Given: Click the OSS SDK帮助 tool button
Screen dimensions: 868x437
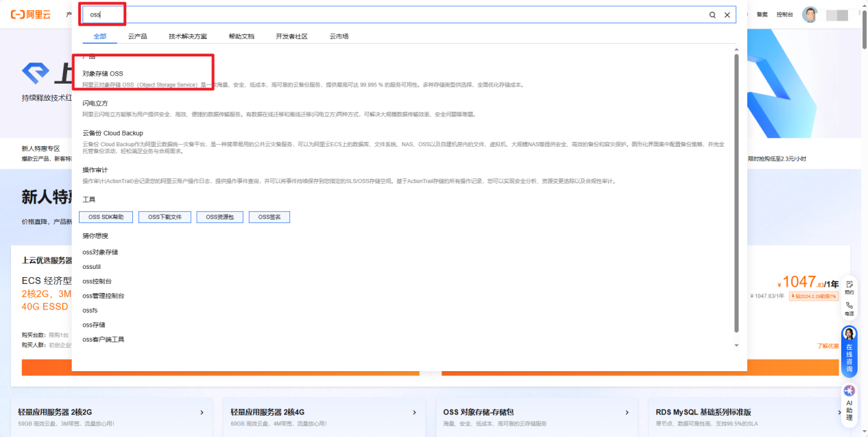Looking at the screenshot, I should coord(106,217).
